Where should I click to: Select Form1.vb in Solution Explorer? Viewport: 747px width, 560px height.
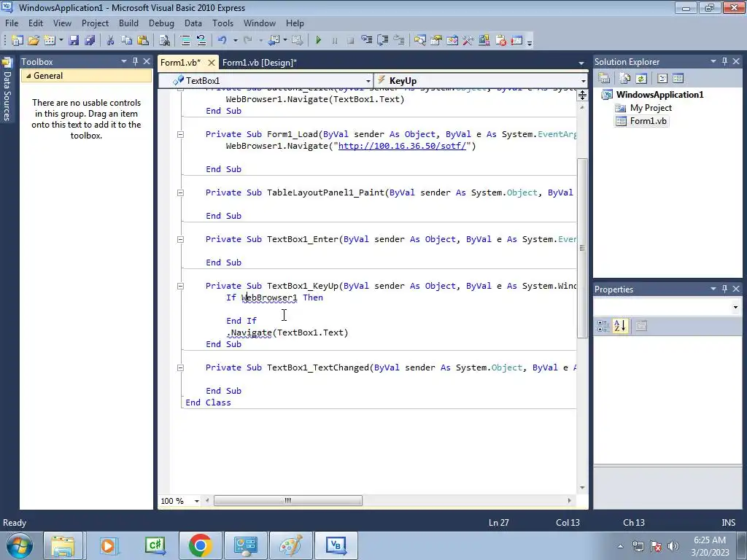click(x=648, y=121)
